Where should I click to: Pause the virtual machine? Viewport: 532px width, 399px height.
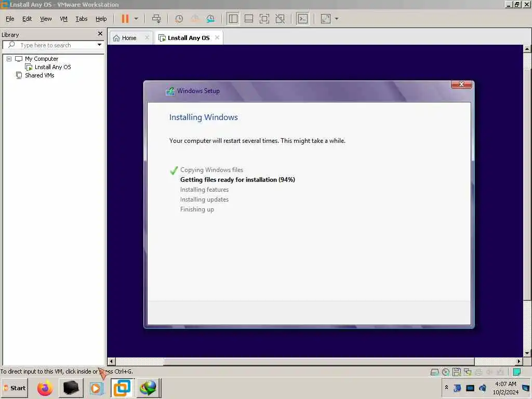[125, 19]
